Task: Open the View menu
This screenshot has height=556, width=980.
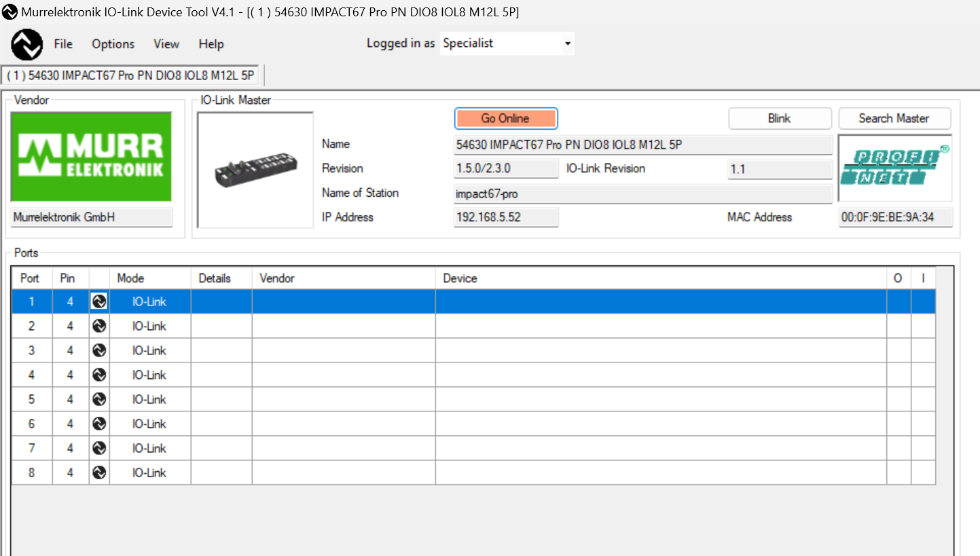Action: (166, 44)
